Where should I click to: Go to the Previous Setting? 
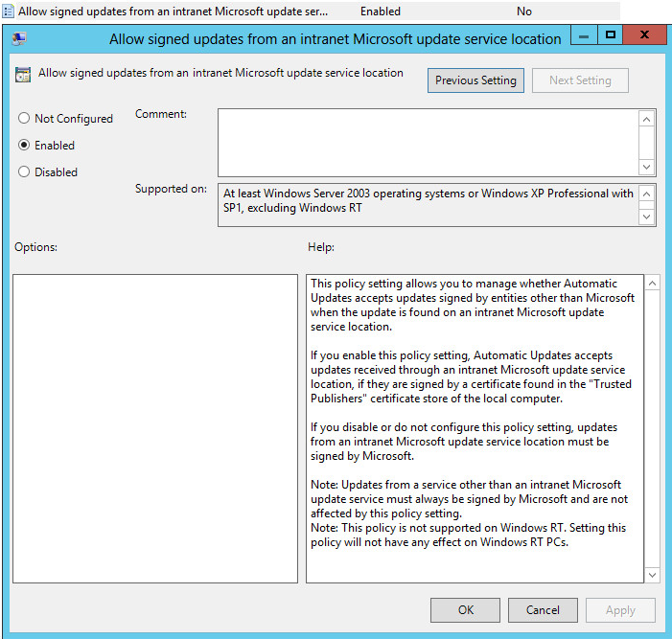pyautogui.click(x=475, y=80)
